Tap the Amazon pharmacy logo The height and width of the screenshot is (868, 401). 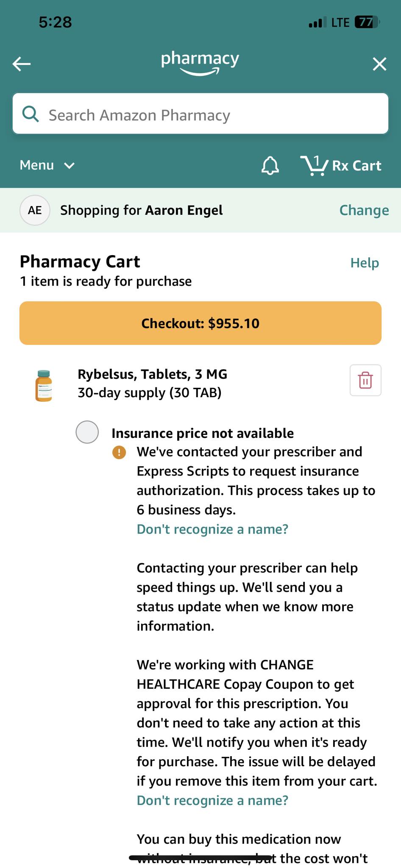pyautogui.click(x=200, y=63)
